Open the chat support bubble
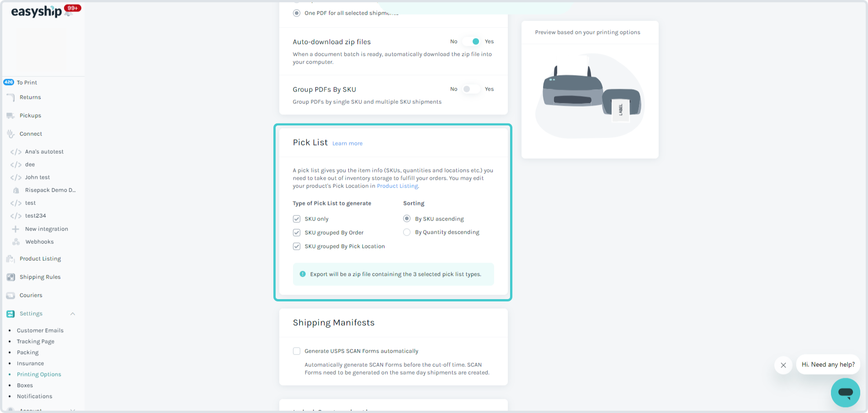This screenshot has height=413, width=868. pyautogui.click(x=845, y=392)
